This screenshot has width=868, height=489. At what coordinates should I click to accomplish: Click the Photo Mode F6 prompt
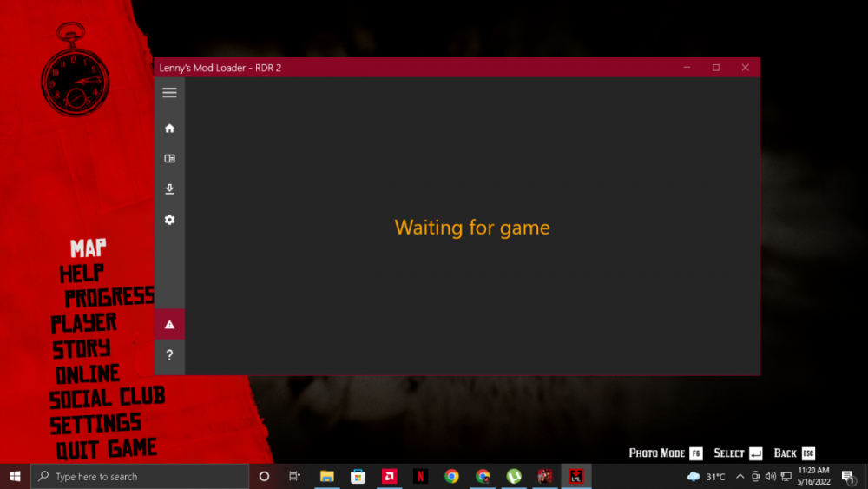click(x=665, y=453)
